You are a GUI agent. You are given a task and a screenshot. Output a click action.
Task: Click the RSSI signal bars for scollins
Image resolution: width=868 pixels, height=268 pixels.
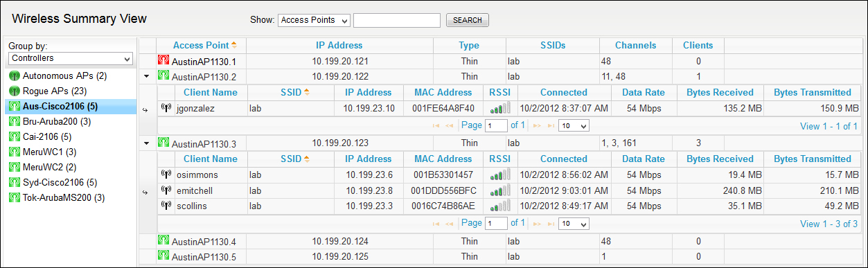(499, 206)
